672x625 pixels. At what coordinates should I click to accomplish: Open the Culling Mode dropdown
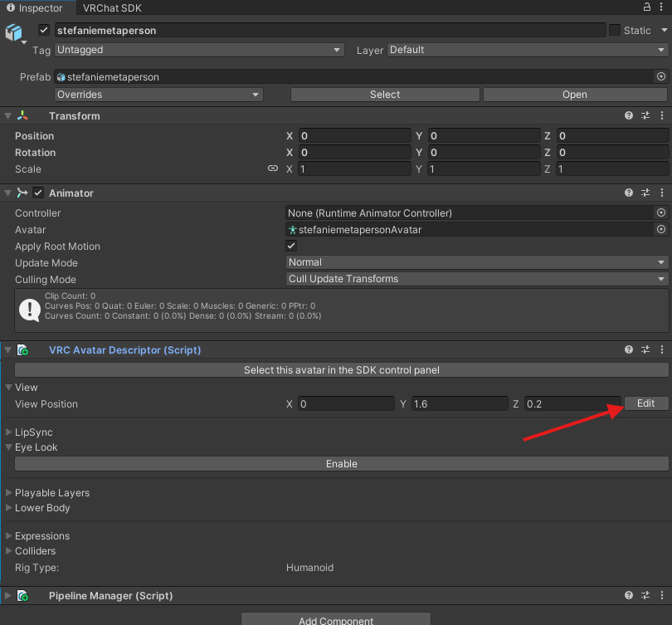(x=476, y=279)
